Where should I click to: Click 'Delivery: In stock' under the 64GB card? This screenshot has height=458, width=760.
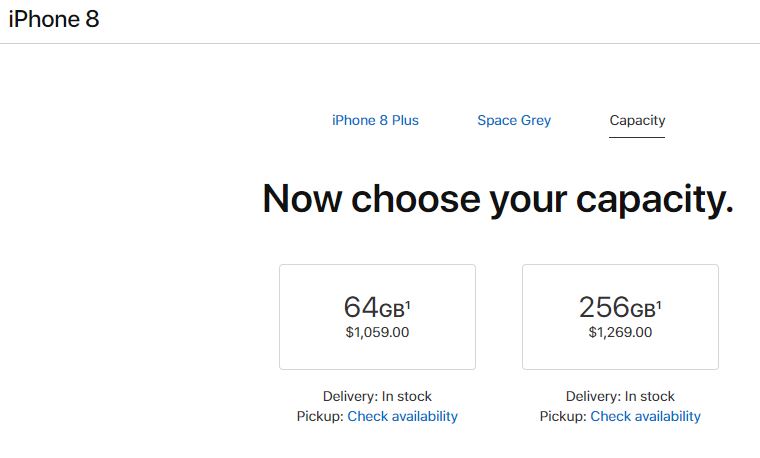(377, 396)
